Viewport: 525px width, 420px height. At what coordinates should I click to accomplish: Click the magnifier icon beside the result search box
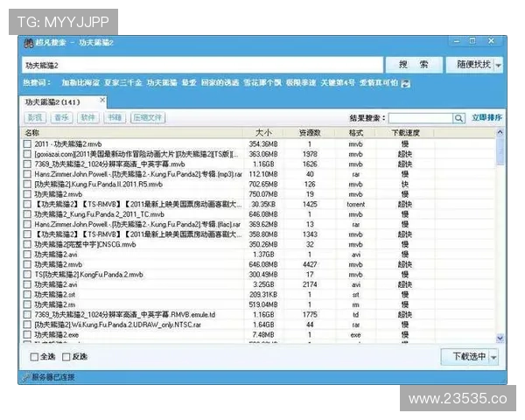click(x=458, y=118)
